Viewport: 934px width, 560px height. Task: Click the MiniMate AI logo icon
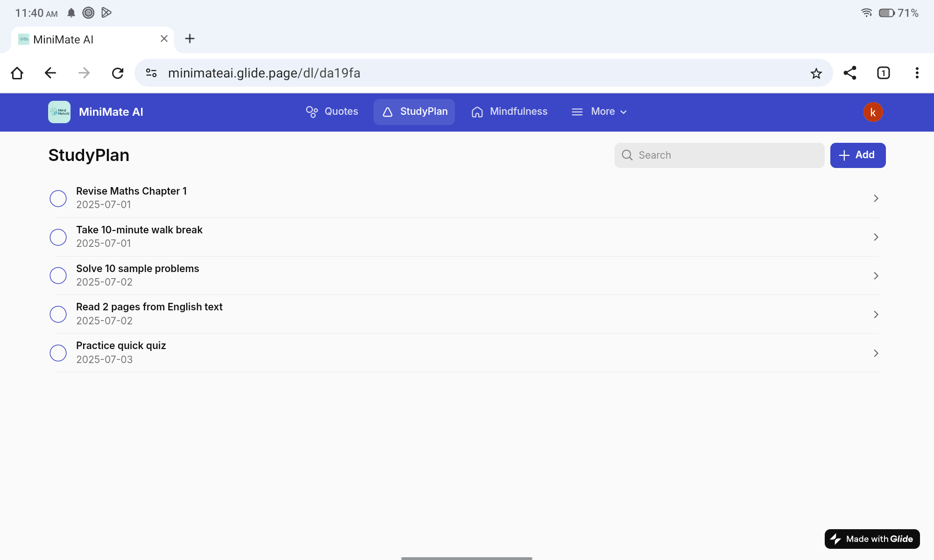(59, 112)
